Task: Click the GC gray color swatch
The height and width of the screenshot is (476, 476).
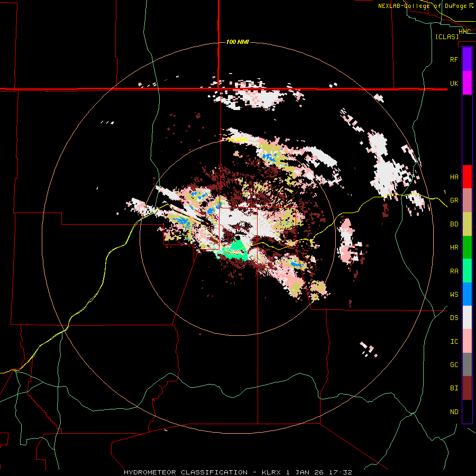Action: pos(467,364)
